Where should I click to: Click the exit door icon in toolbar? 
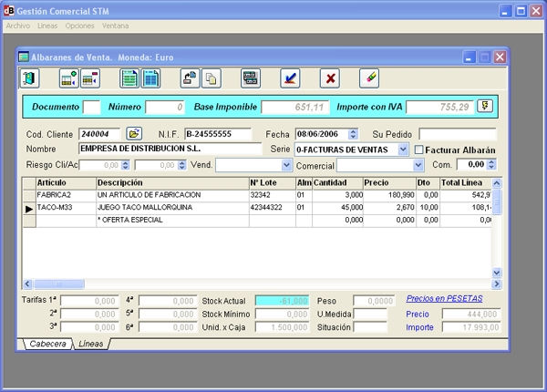click(x=30, y=78)
